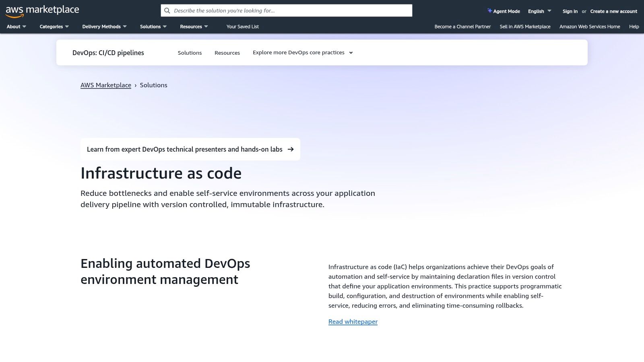Click Create a new account
Screen dimensions: 644x362
[x=613, y=11]
